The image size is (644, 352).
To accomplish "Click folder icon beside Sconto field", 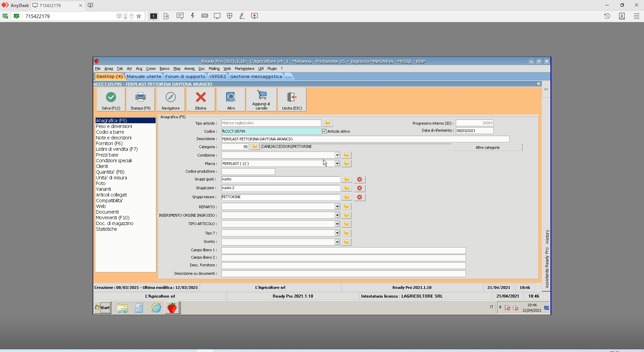I will [346, 242].
